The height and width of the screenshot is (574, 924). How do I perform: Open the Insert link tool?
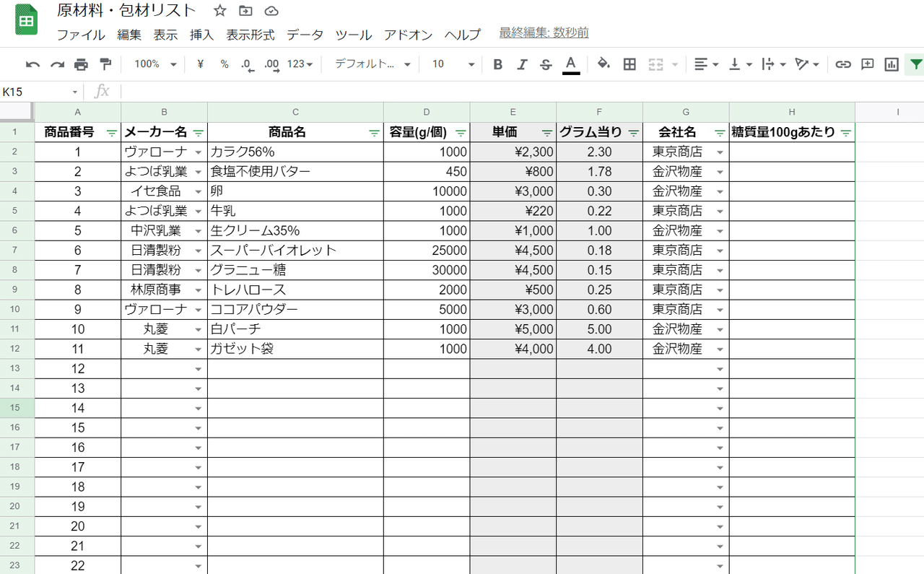coord(842,64)
